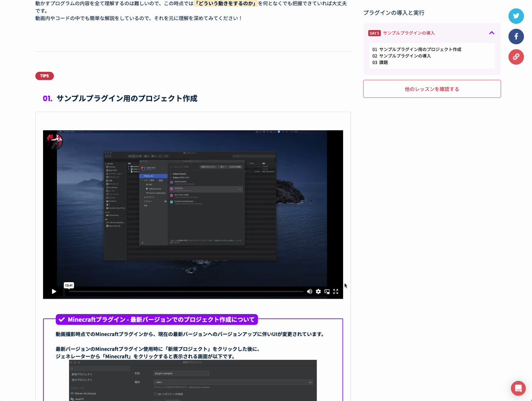The height and width of the screenshot is (401, 532).
Task: Jump to 02 サンプルプラグインの導入 section
Action: click(402, 56)
